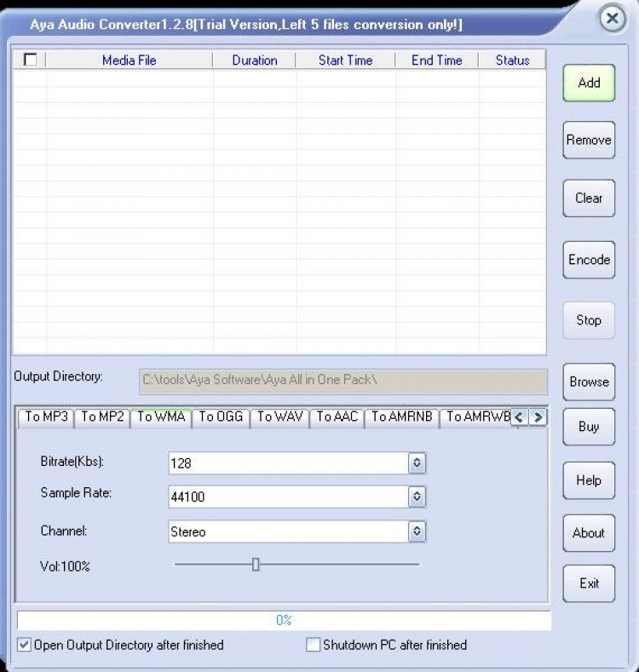Click the Media File column header

(x=130, y=60)
